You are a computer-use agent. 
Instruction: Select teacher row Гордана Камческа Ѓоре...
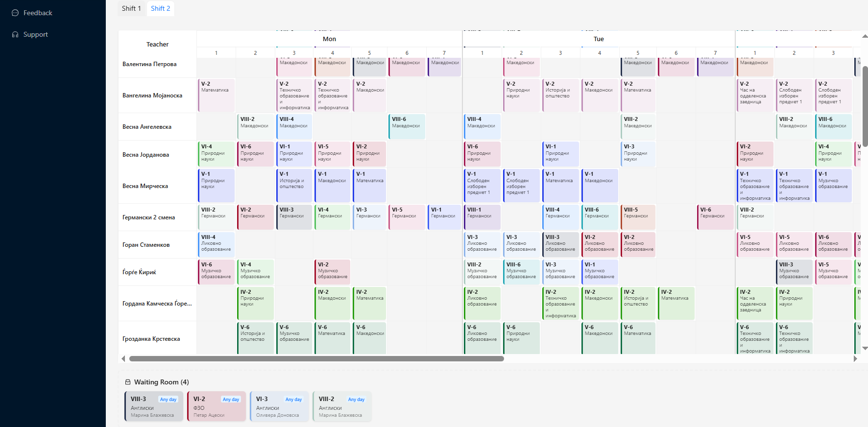click(x=157, y=304)
